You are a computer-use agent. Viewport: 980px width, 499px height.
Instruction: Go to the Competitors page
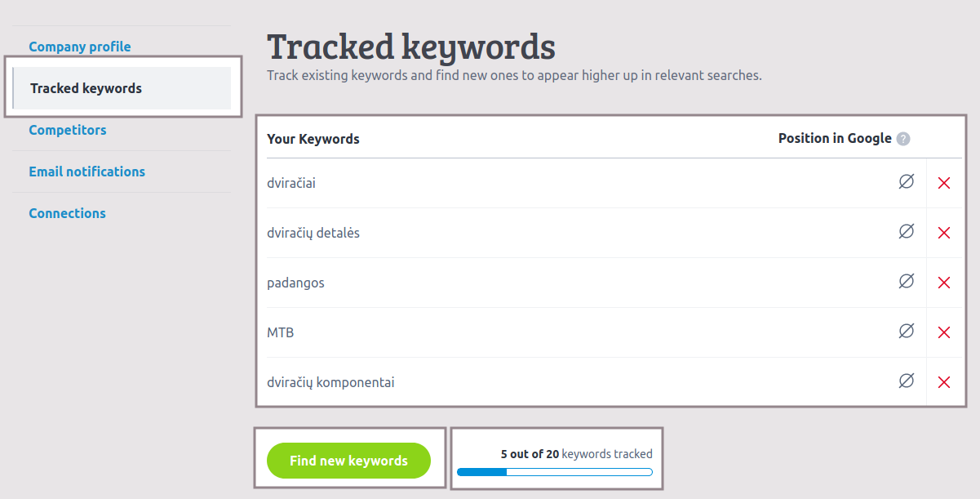tap(68, 130)
